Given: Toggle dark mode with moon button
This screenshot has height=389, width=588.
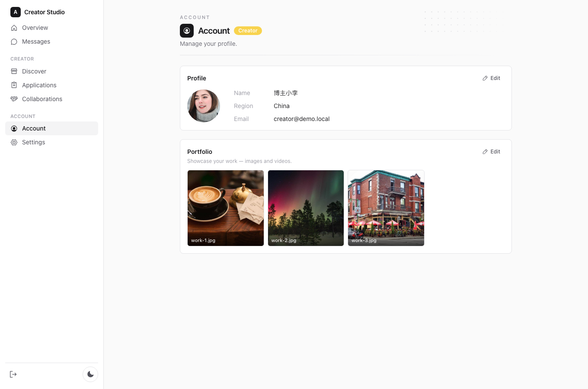Looking at the screenshot, I should [x=90, y=374].
